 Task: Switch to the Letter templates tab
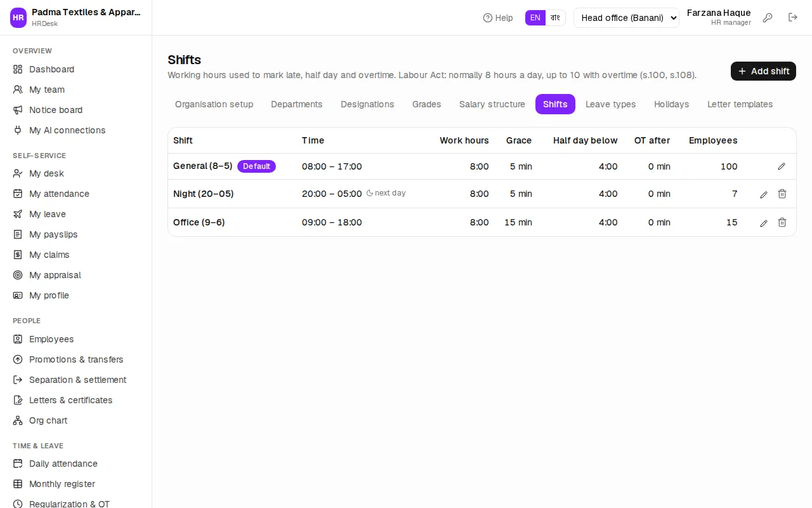click(x=740, y=104)
